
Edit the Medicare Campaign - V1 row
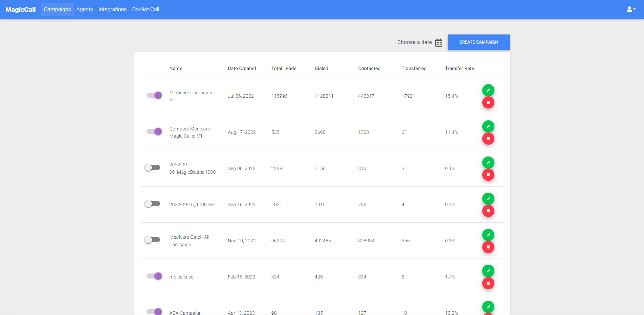click(x=488, y=90)
